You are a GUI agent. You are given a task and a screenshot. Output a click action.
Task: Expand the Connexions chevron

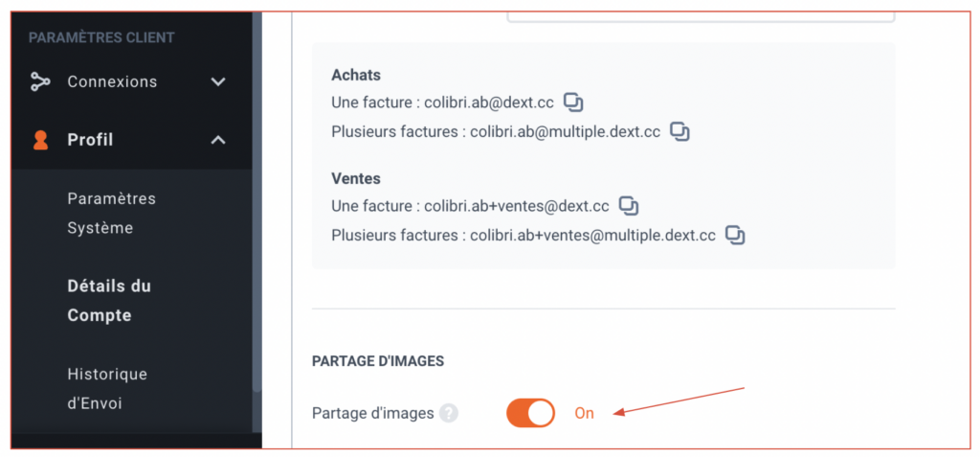click(217, 82)
